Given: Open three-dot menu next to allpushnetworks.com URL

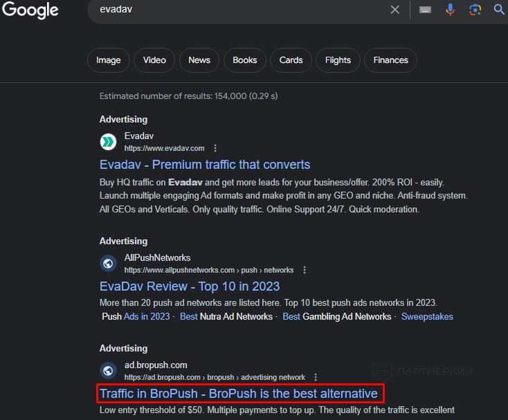Looking at the screenshot, I should click(x=305, y=270).
